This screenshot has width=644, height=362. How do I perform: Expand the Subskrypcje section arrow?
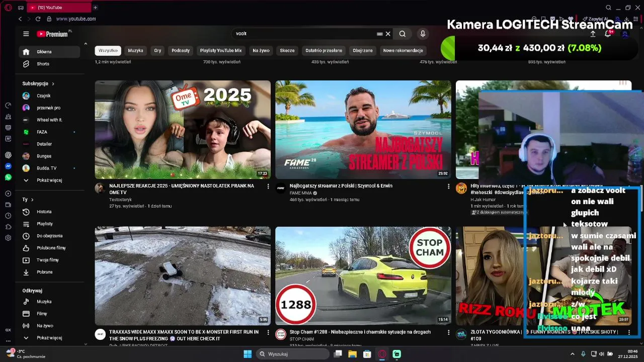pyautogui.click(x=53, y=83)
